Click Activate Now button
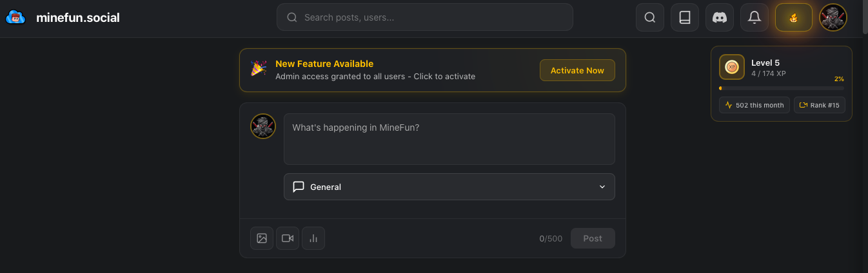This screenshot has height=273, width=868. (x=577, y=70)
